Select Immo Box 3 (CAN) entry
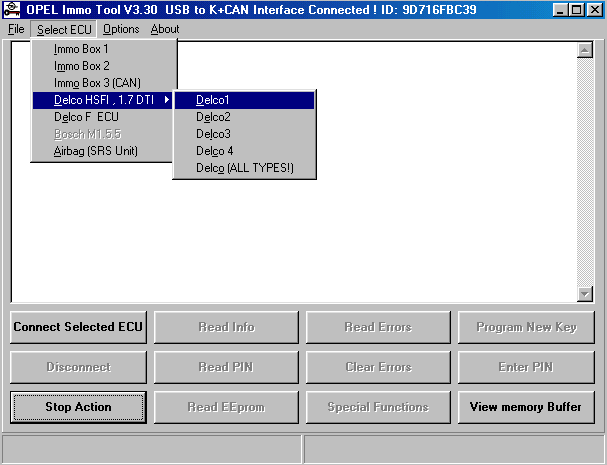Image resolution: width=607 pixels, height=465 pixels. tap(104, 83)
